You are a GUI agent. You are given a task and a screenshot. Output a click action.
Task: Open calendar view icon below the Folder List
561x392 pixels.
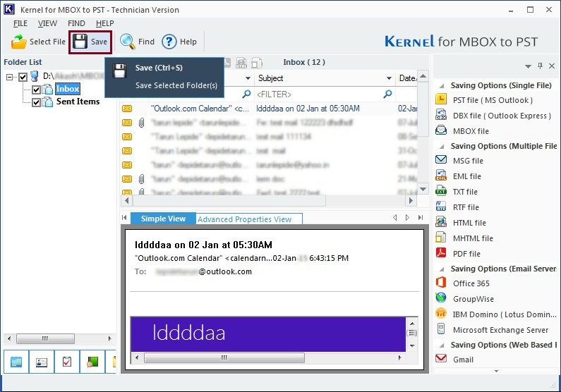point(16,362)
